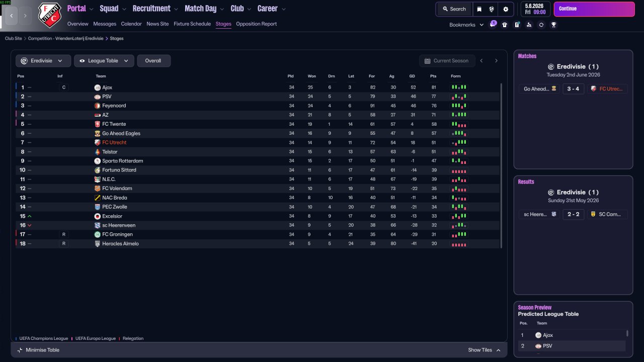644x362 pixels.
Task: Open the settings gear icon
Action: [x=506, y=9]
